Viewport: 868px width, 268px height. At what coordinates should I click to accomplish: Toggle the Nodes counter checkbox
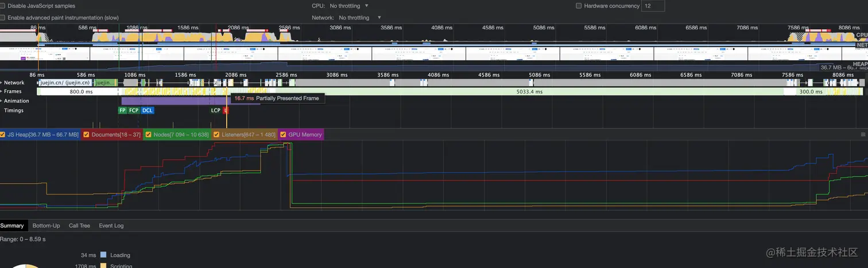coord(148,135)
